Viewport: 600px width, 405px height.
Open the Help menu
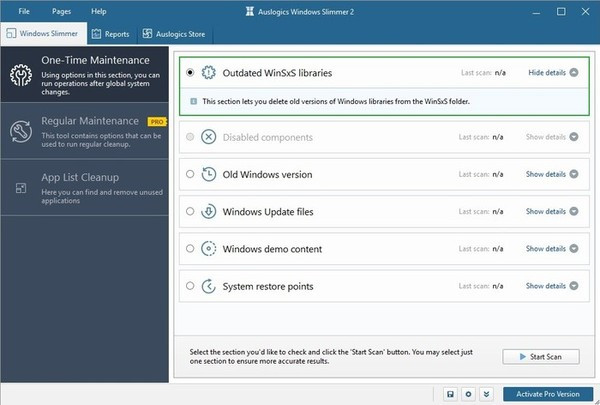[98, 11]
